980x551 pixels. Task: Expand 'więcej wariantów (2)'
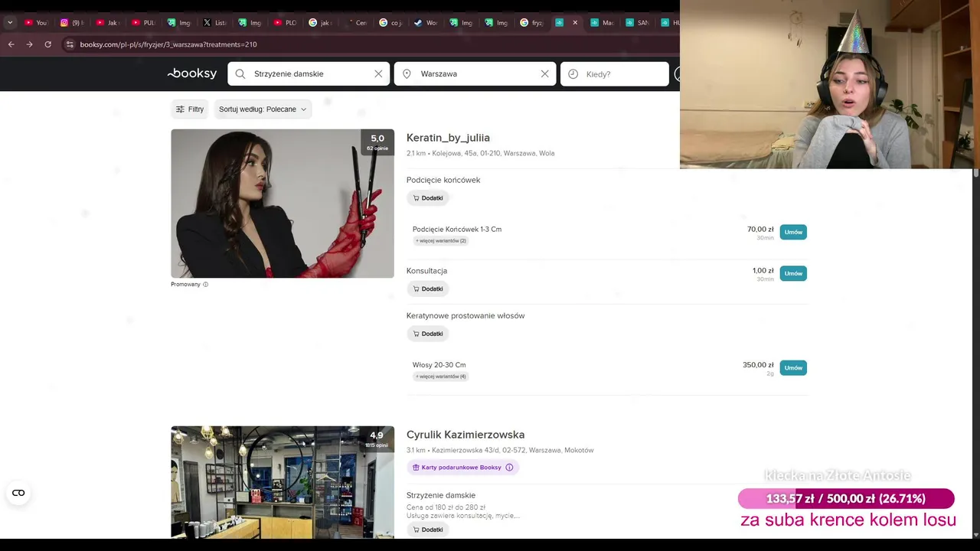(441, 241)
